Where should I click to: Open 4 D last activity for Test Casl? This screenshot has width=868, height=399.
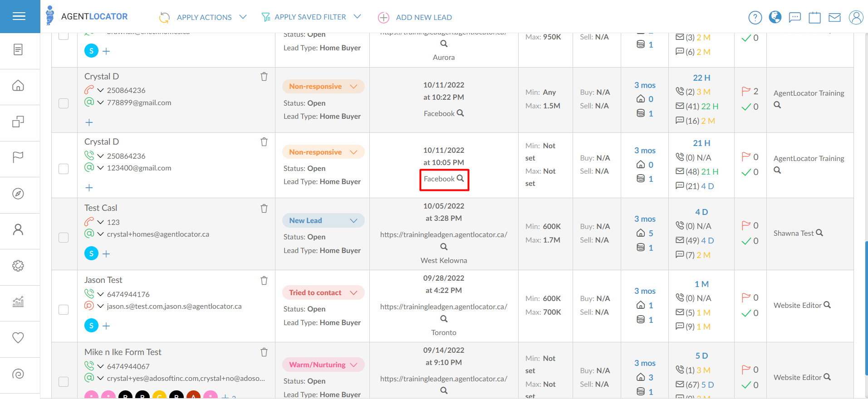click(701, 212)
